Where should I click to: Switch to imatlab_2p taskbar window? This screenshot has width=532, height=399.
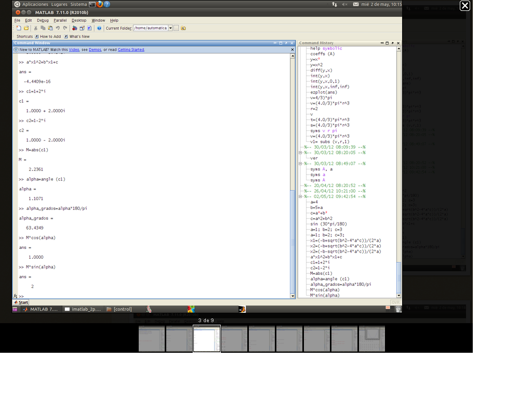(x=83, y=309)
